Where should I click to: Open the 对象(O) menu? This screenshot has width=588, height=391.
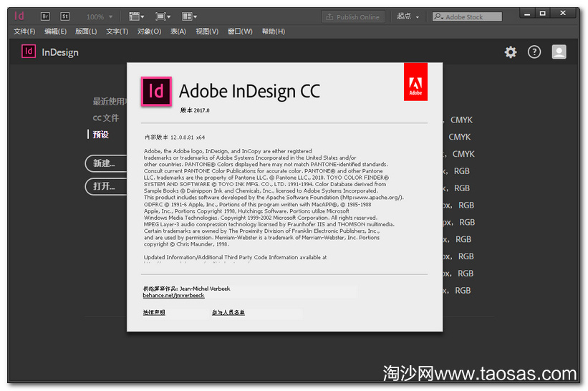coord(149,32)
